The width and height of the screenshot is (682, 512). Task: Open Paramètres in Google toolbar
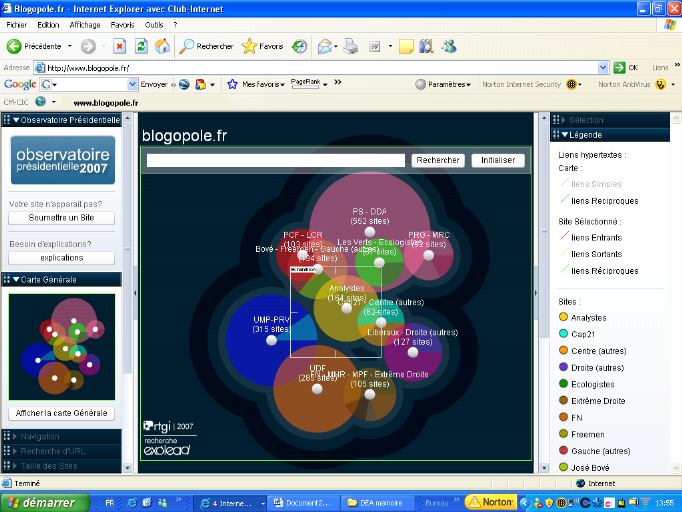tap(443, 84)
